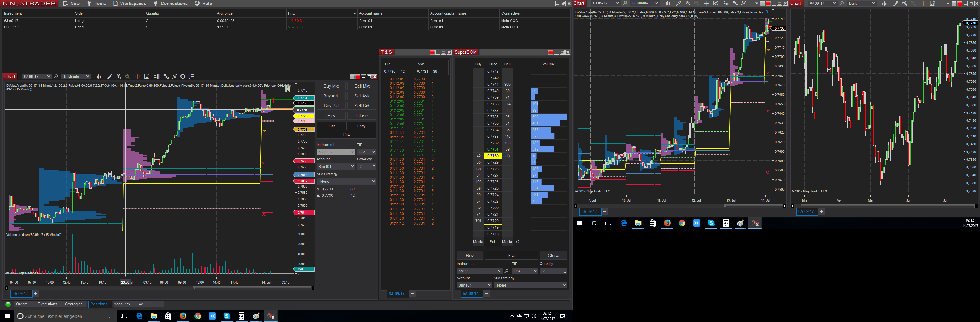
Task: Select pencil drawing tool in 60 Minute chart
Action: pyautogui.click(x=679, y=3)
